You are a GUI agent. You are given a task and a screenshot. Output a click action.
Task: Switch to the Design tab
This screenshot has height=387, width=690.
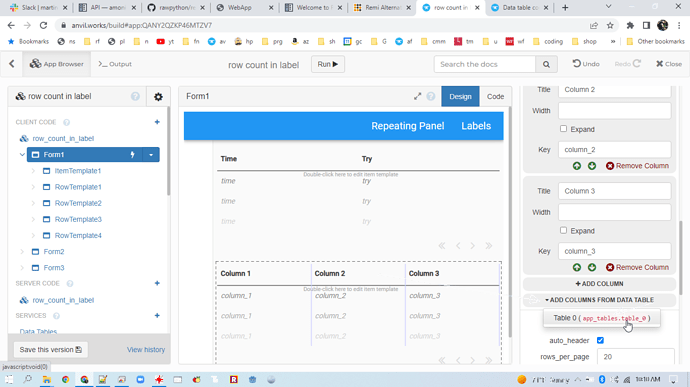point(460,96)
